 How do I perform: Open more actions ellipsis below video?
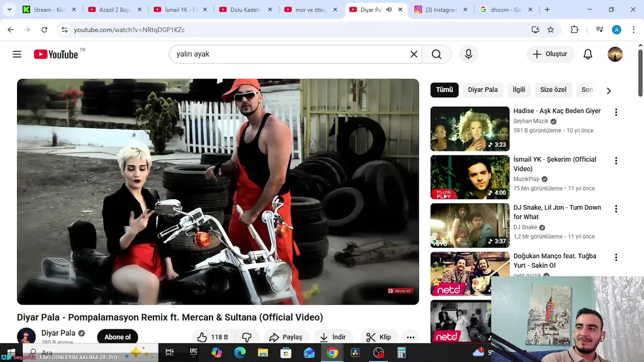point(411,337)
